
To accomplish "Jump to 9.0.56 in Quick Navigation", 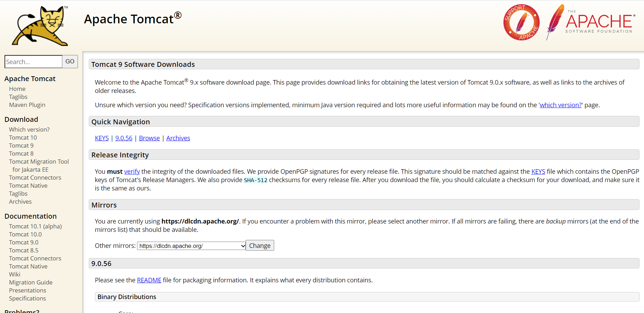I will 124,138.
